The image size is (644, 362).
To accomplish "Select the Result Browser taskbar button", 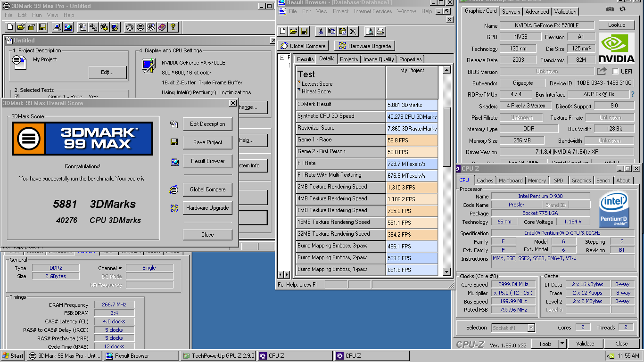I will point(141,356).
